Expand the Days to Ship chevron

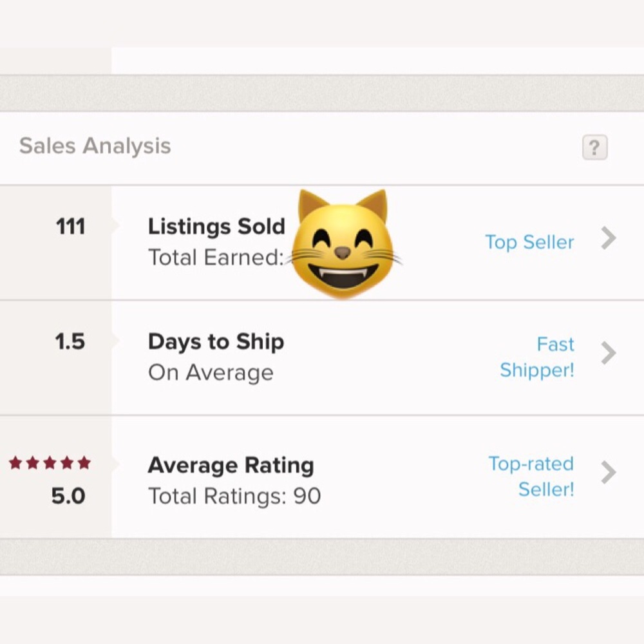609,353
